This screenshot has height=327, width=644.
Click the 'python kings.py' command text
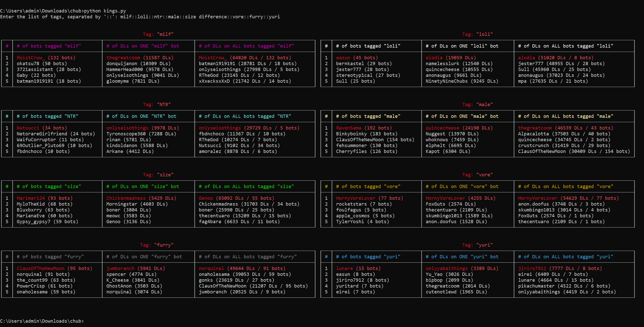coord(105,11)
